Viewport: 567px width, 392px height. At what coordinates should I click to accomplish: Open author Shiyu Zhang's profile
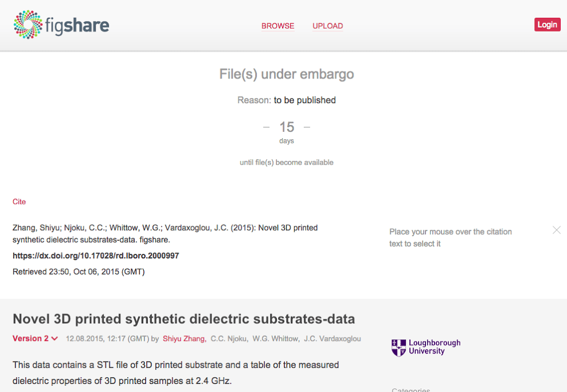click(184, 339)
